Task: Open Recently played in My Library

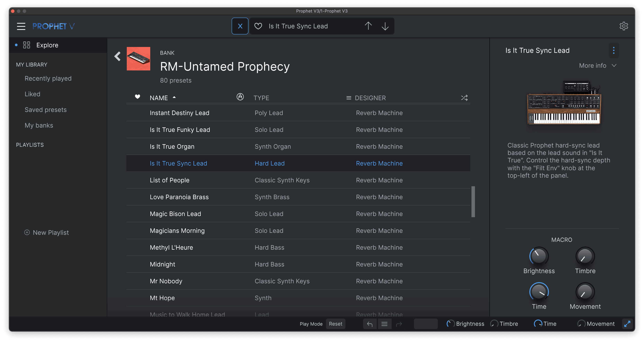Action: click(48, 78)
